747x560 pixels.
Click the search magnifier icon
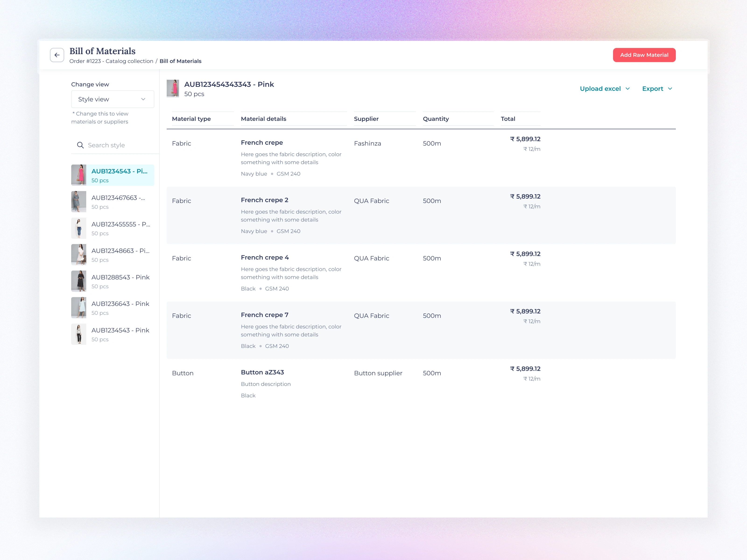[x=80, y=145]
